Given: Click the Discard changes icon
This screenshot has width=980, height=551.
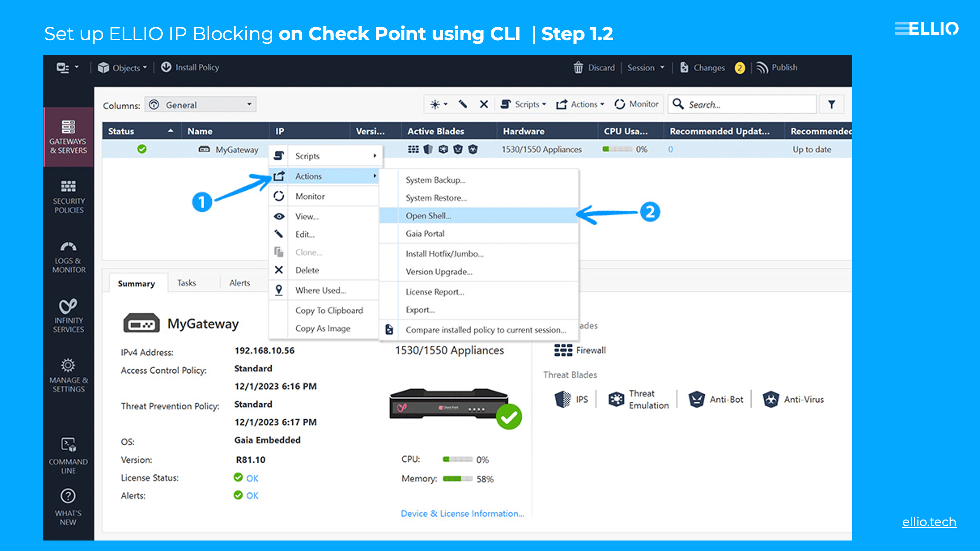Looking at the screenshot, I should (x=578, y=67).
